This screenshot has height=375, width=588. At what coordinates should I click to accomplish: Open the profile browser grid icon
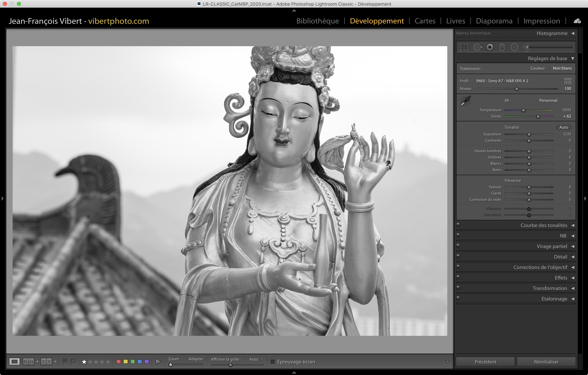(x=568, y=81)
